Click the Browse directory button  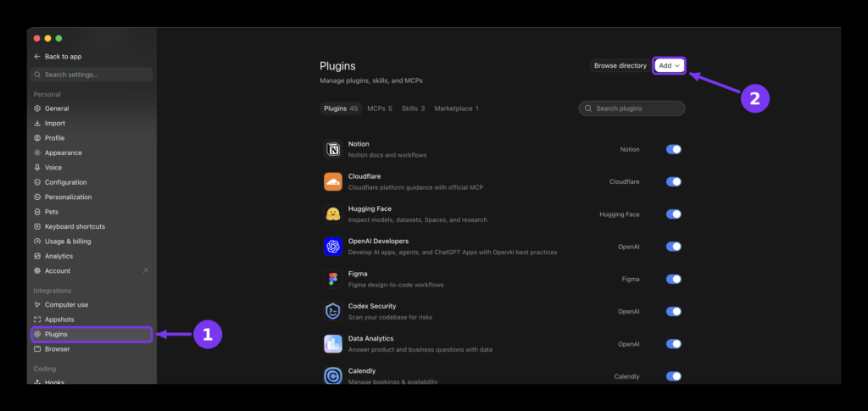pos(620,65)
